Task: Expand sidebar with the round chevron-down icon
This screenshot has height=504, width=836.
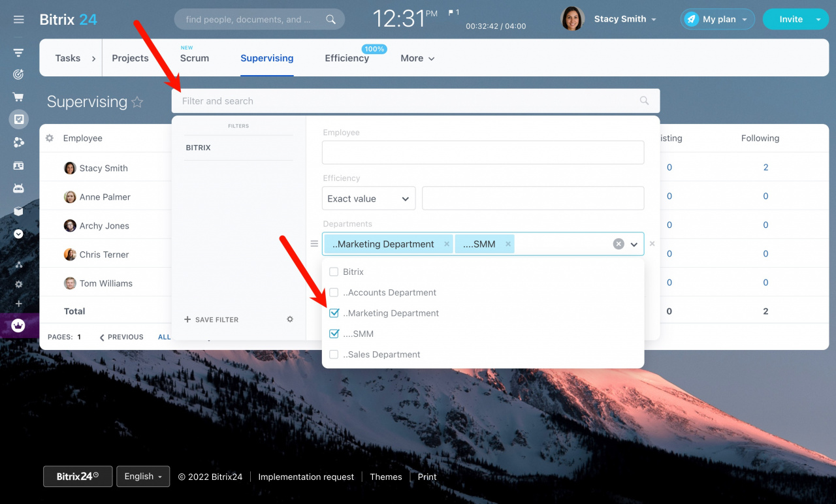Action: (x=18, y=234)
